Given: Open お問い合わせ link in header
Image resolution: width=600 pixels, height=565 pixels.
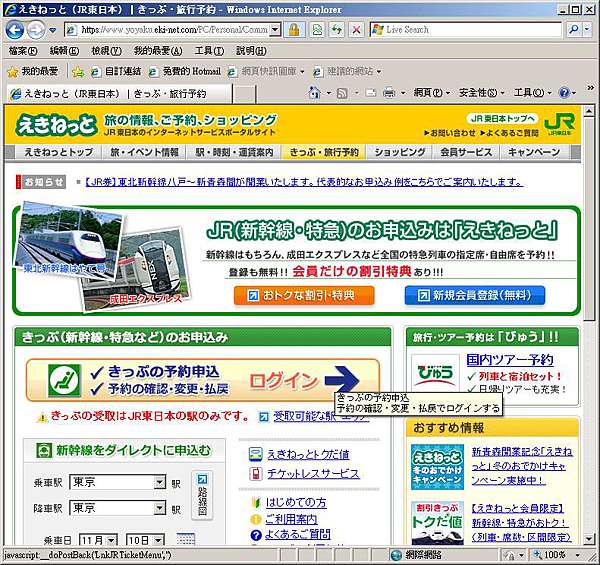Looking at the screenshot, I should click(x=450, y=133).
